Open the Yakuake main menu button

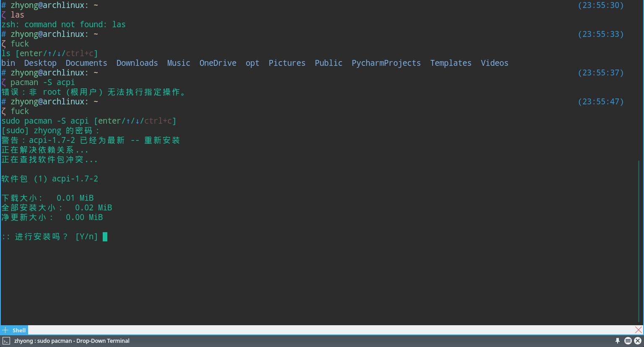pos(628,341)
